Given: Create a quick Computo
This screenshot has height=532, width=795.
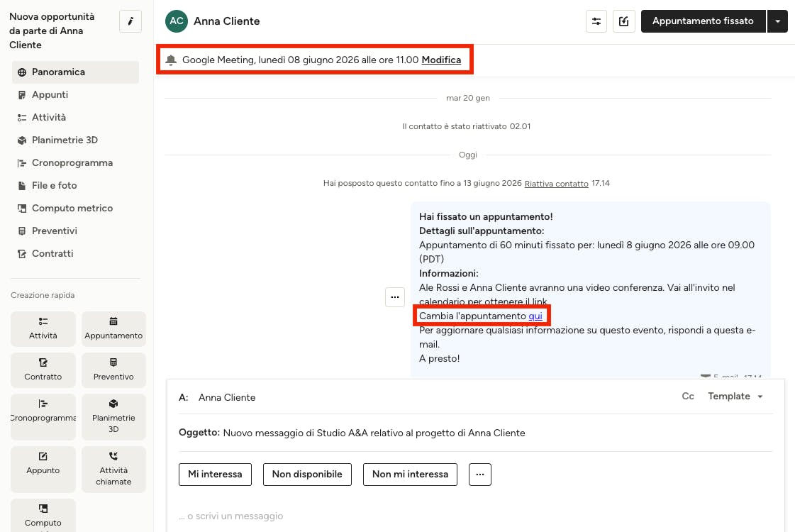Looking at the screenshot, I should [x=43, y=515].
